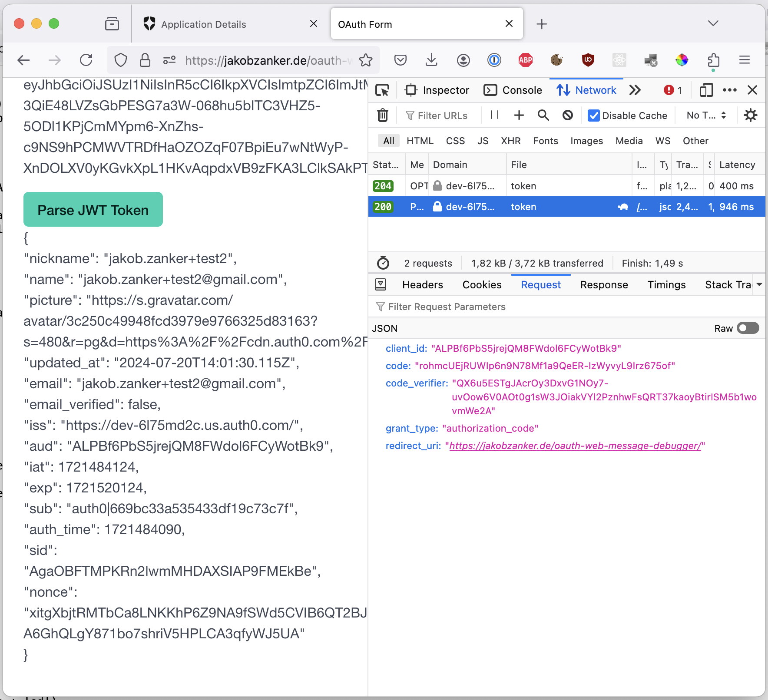Open the extensions puzzle menu
Image resolution: width=768 pixels, height=700 pixels.
[713, 60]
